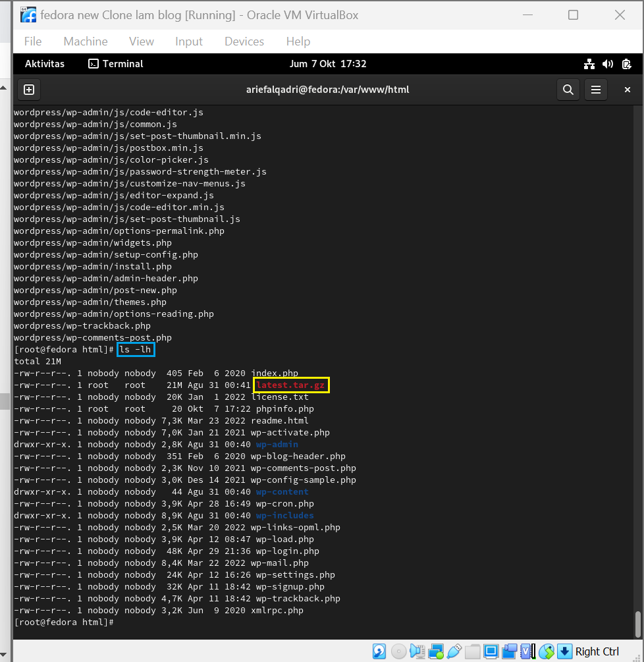Click the wp-admin directory name
Image resolution: width=644 pixels, height=662 pixels.
click(x=277, y=444)
